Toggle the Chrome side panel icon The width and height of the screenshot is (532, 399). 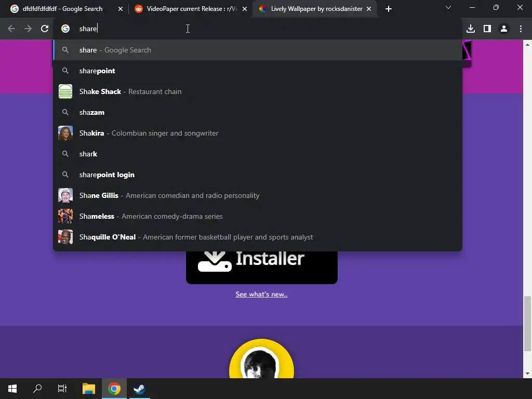click(487, 29)
